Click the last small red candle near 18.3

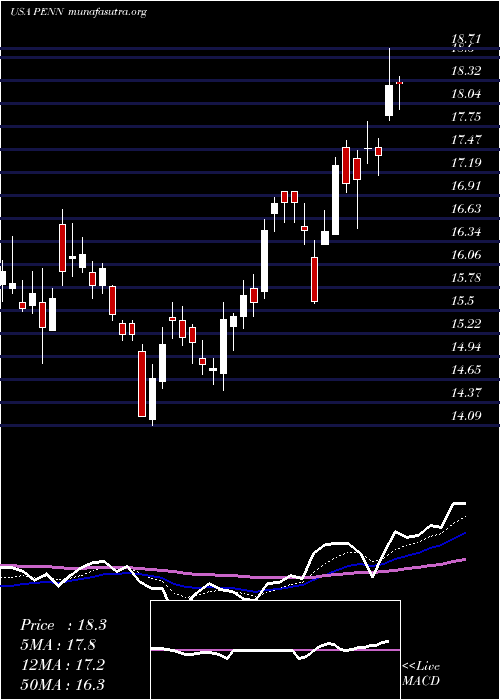coord(400,83)
